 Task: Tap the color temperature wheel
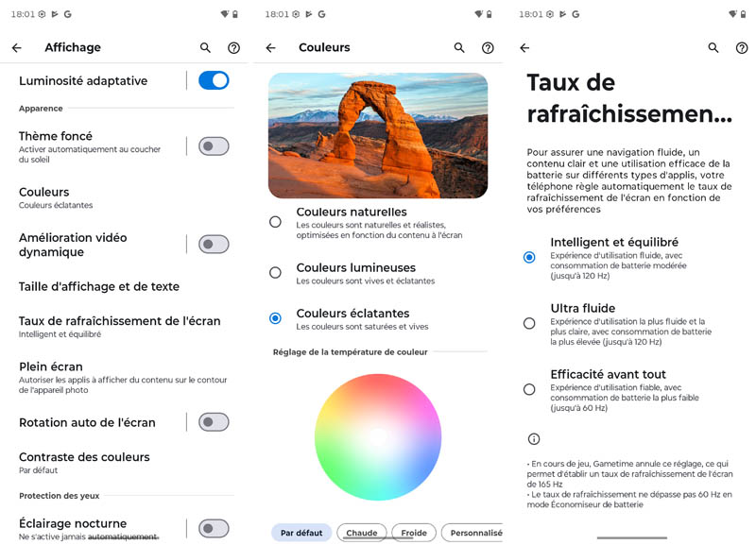pyautogui.click(x=377, y=436)
